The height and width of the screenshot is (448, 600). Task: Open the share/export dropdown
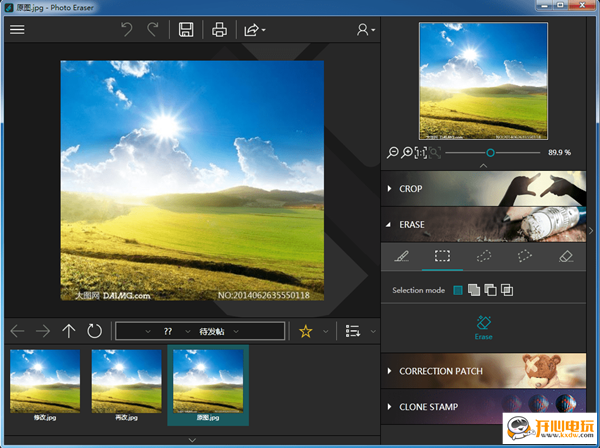click(254, 29)
